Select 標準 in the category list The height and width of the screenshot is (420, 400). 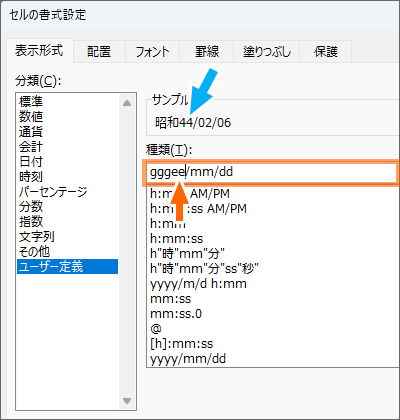pyautogui.click(x=67, y=101)
